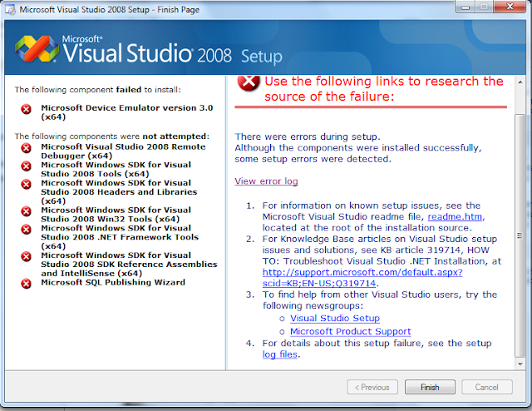
Task: Open the Visual Studio Setup newsgroup link
Action: (335, 319)
